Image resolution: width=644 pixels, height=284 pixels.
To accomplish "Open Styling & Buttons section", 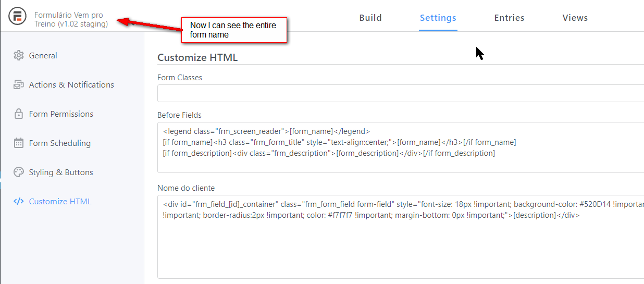I will click(x=61, y=172).
